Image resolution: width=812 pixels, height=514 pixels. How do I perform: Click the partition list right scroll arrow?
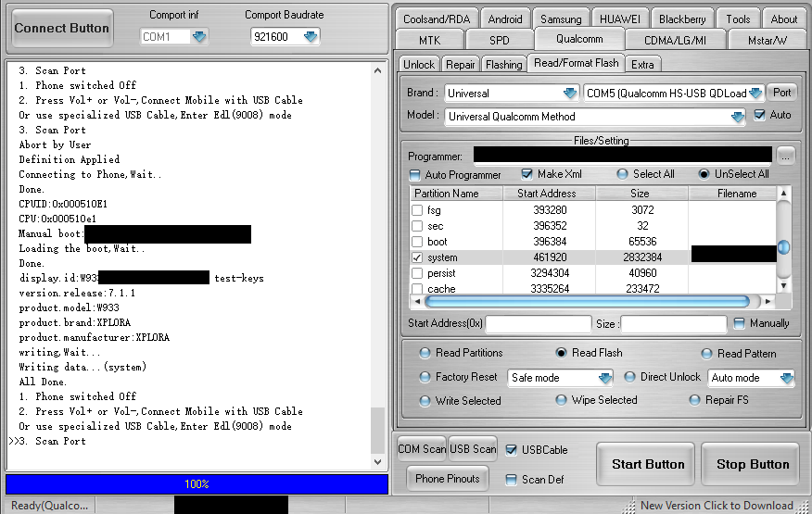[x=768, y=301]
